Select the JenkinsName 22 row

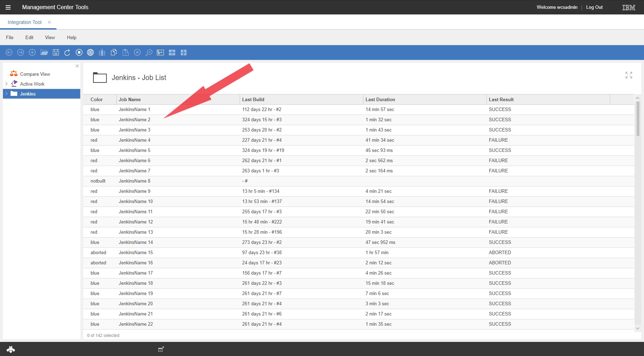click(358, 324)
